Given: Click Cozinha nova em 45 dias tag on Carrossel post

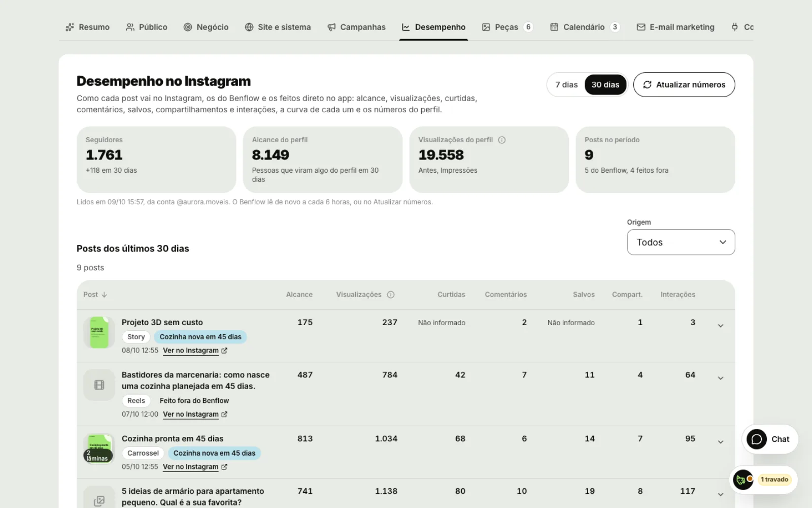Looking at the screenshot, I should click(214, 453).
